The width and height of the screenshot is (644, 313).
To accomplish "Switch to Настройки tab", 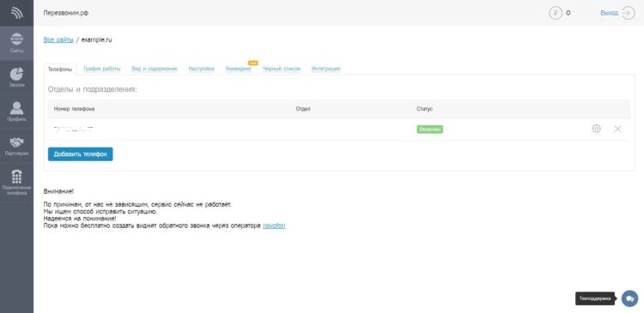I will click(202, 69).
